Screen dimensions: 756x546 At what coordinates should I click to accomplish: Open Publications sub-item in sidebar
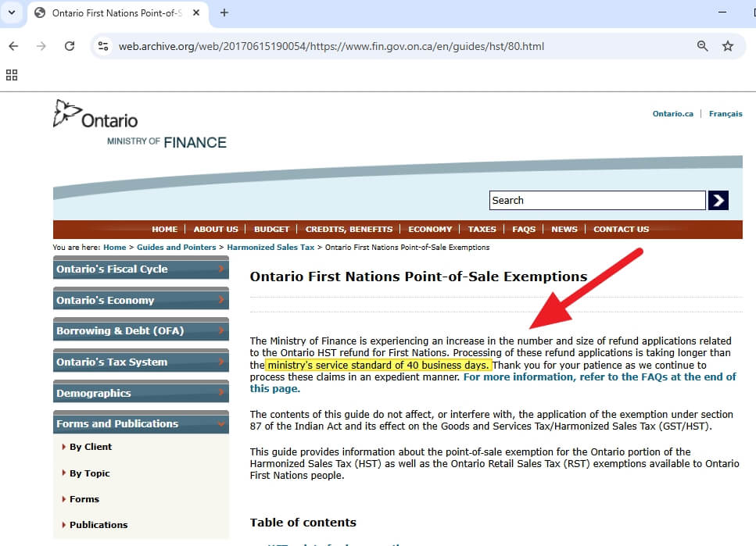(x=99, y=525)
